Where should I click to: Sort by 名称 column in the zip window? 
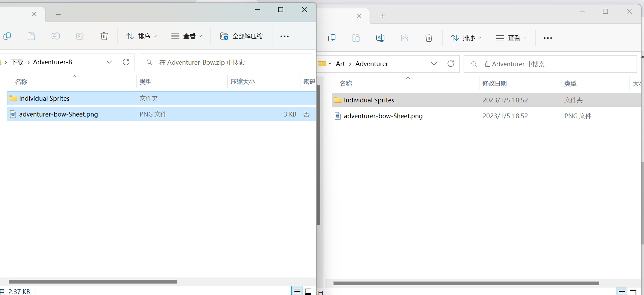click(x=21, y=82)
